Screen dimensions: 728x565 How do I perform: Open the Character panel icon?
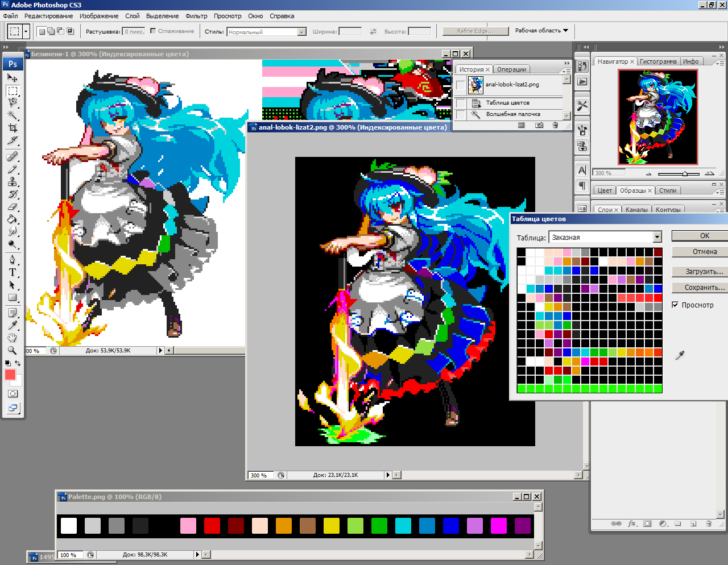pyautogui.click(x=582, y=170)
